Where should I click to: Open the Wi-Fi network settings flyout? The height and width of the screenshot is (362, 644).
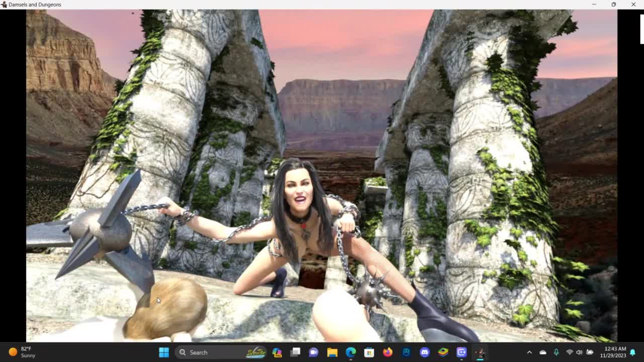pos(570,352)
